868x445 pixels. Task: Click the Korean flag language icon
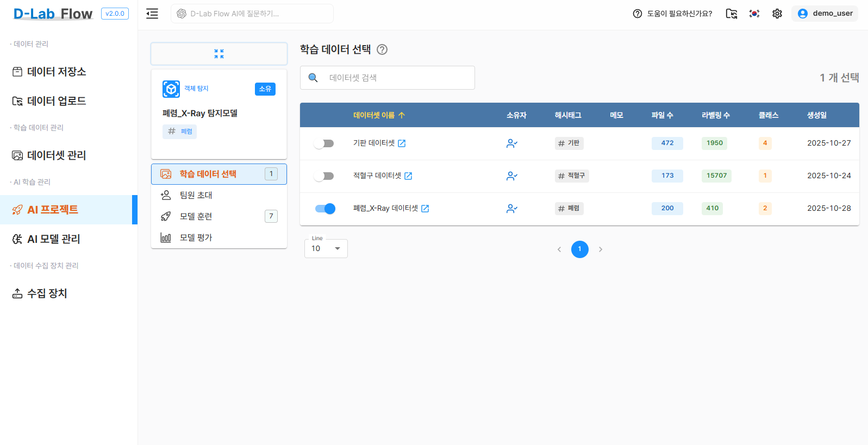pyautogui.click(x=754, y=14)
